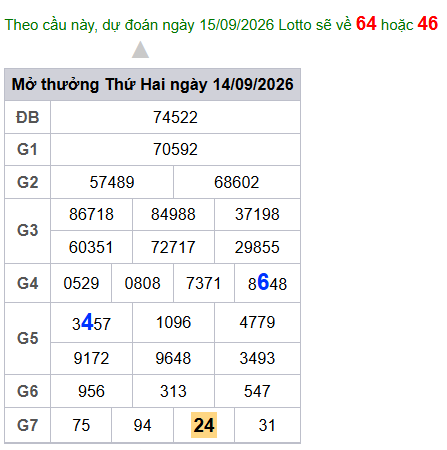Click the G3 row label

tap(28, 231)
